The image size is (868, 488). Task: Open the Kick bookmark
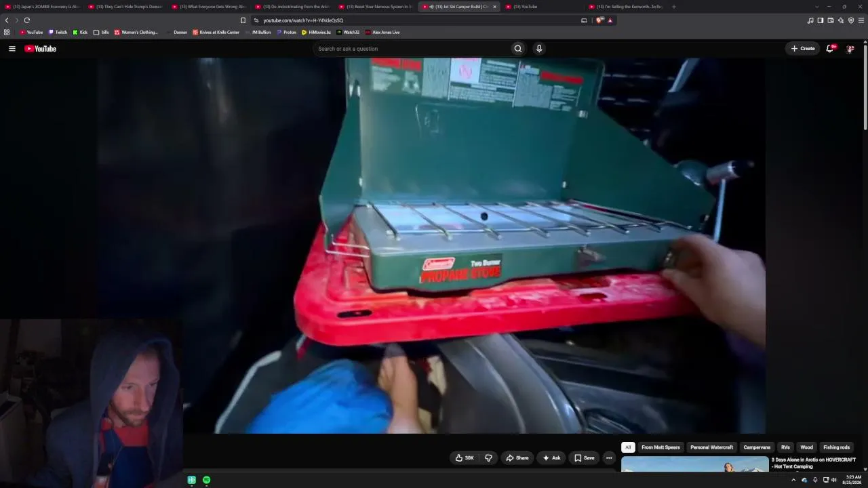click(x=80, y=32)
